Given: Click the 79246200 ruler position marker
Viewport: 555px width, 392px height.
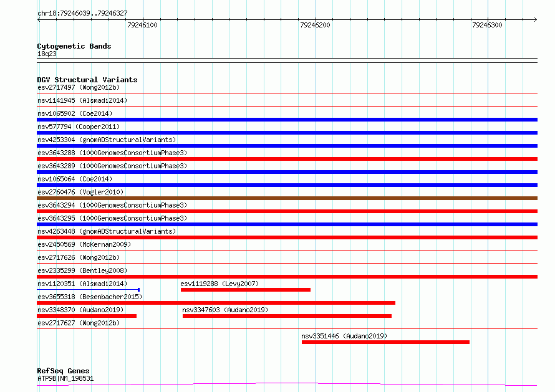Looking at the screenshot, I should (315, 25).
